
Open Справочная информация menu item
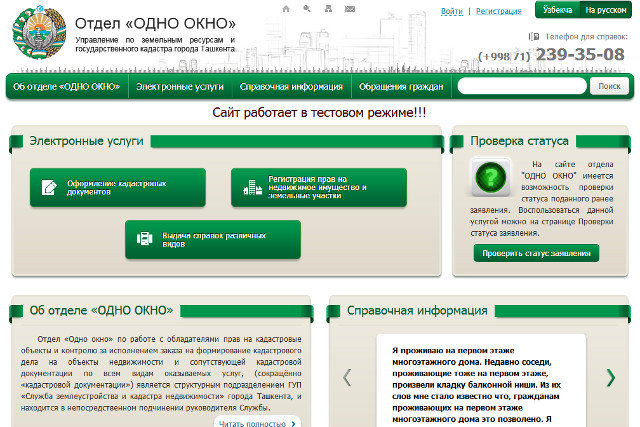tap(291, 87)
